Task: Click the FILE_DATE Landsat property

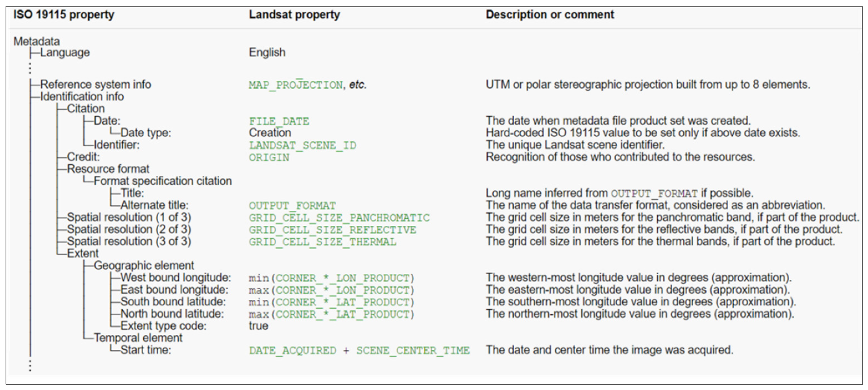Action: pos(279,121)
